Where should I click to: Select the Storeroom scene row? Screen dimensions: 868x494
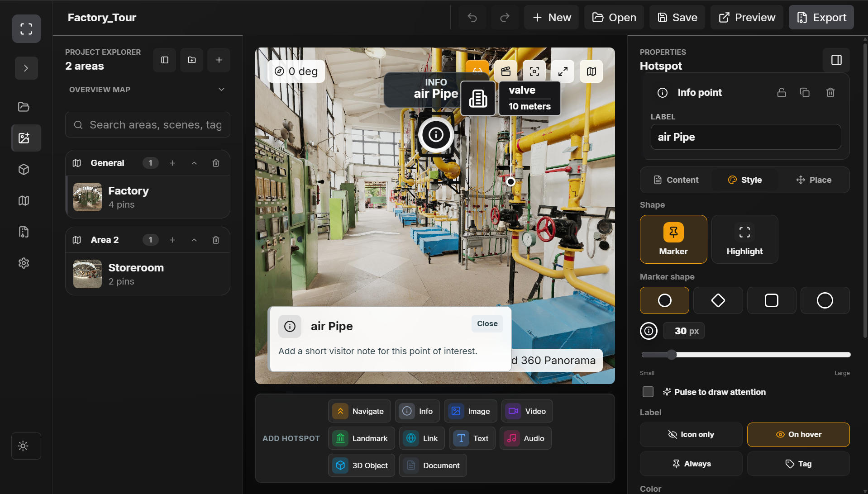[148, 274]
